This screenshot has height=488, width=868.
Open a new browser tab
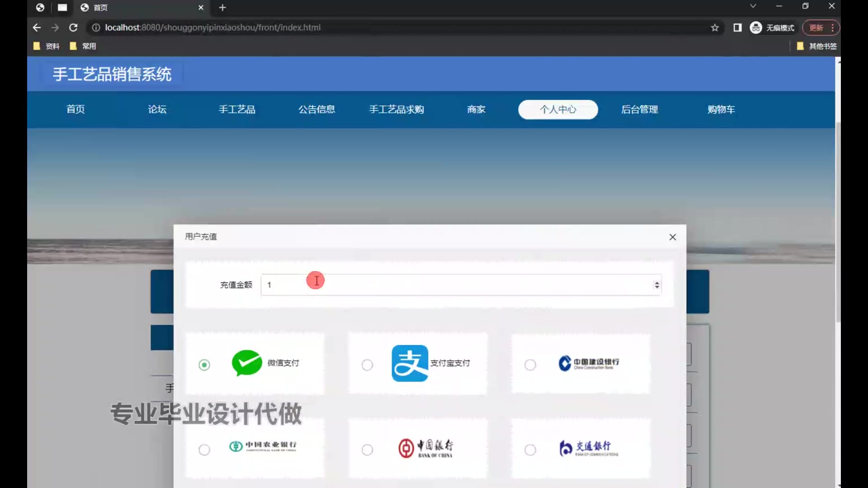pyautogui.click(x=222, y=8)
